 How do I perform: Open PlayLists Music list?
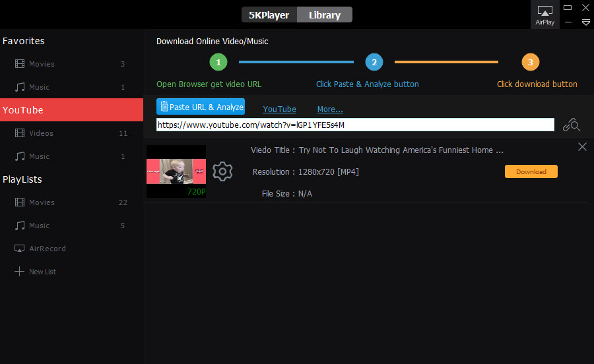point(71,226)
